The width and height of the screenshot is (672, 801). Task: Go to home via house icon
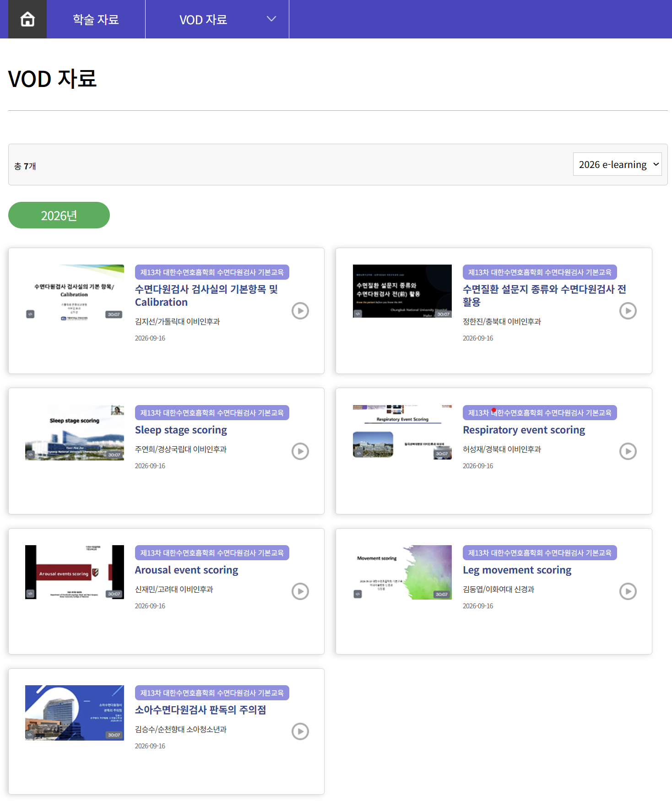click(x=27, y=19)
